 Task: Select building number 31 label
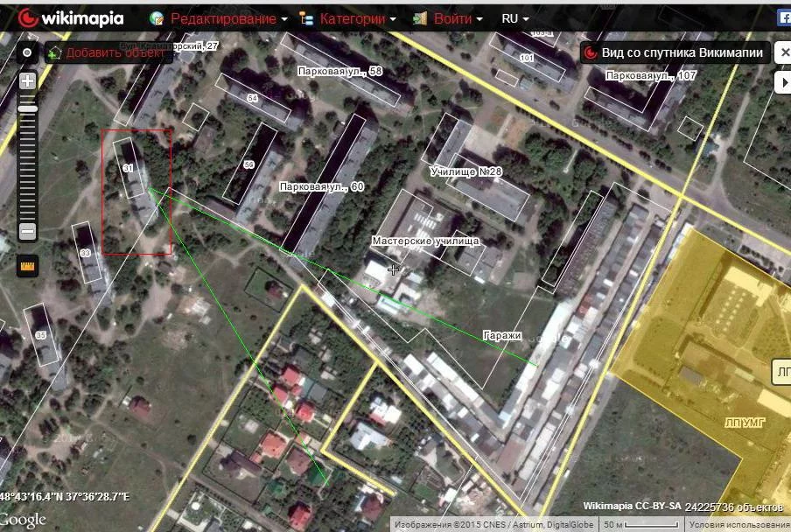pyautogui.click(x=128, y=168)
